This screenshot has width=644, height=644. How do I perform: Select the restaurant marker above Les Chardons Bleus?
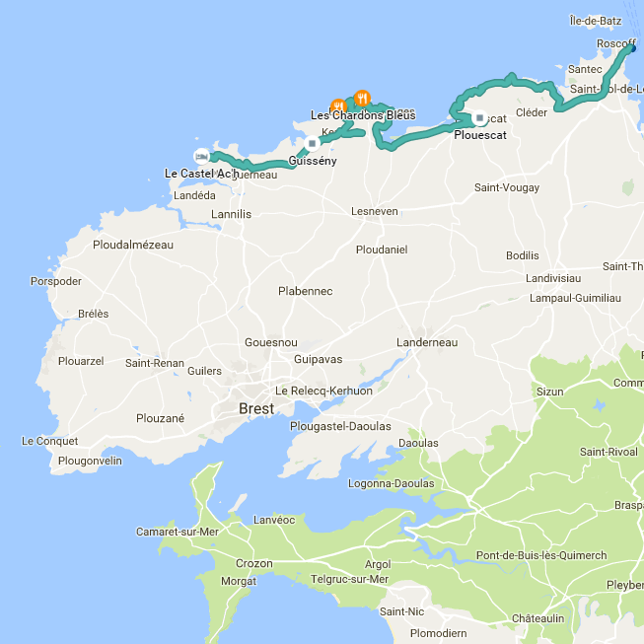click(362, 99)
